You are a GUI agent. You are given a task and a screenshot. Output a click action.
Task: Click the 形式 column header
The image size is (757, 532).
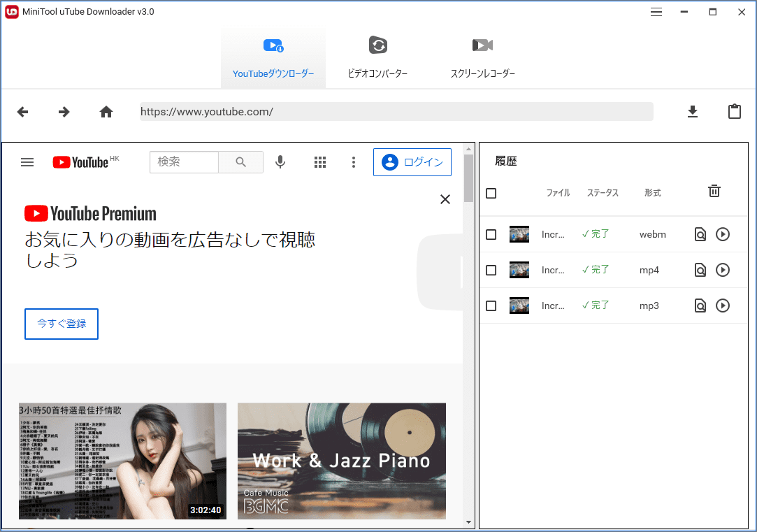coord(652,193)
